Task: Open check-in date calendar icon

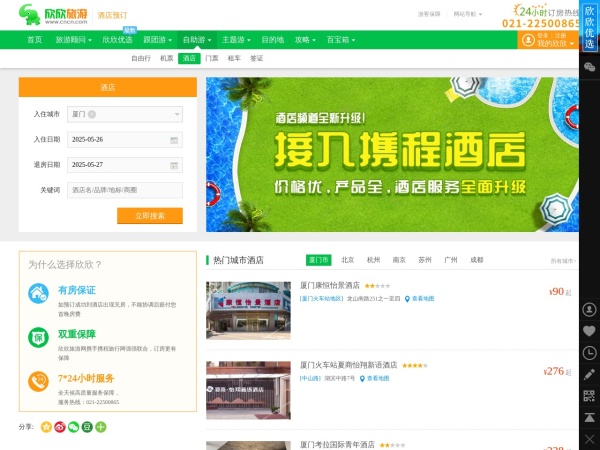Action: pos(174,140)
